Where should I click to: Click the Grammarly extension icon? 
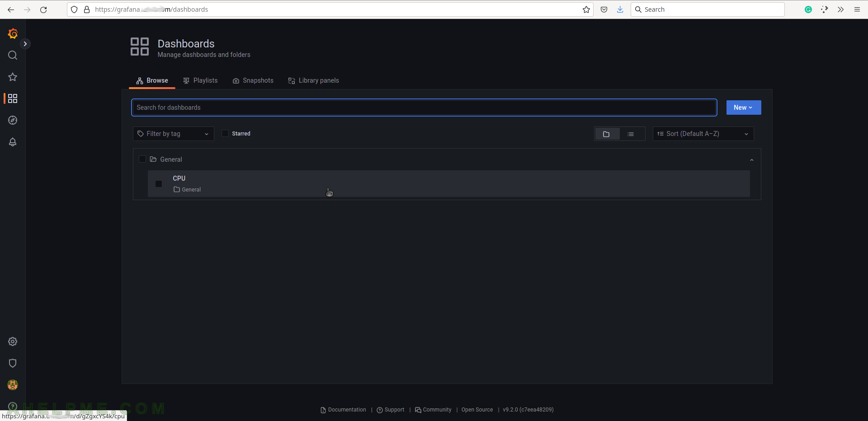[808, 9]
